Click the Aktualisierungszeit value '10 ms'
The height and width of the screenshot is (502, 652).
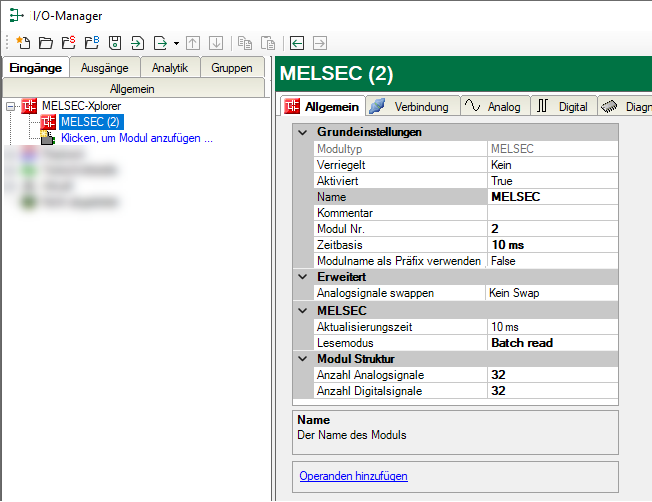pos(553,327)
